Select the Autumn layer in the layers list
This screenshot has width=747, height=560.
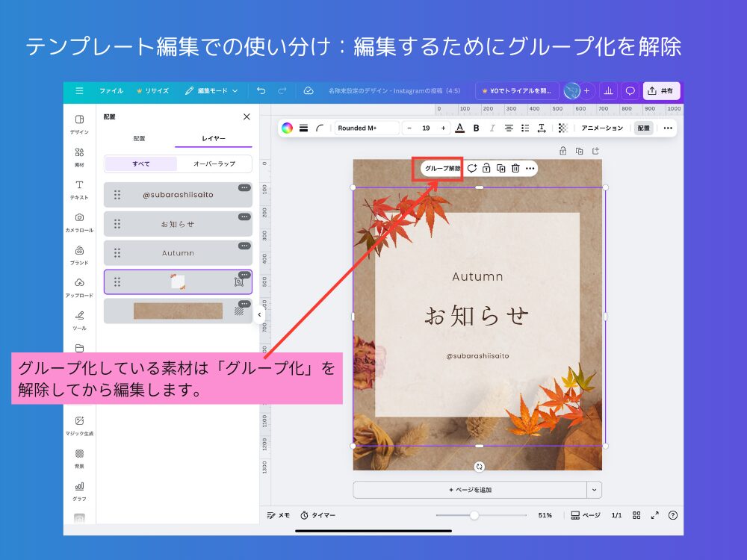tap(177, 252)
